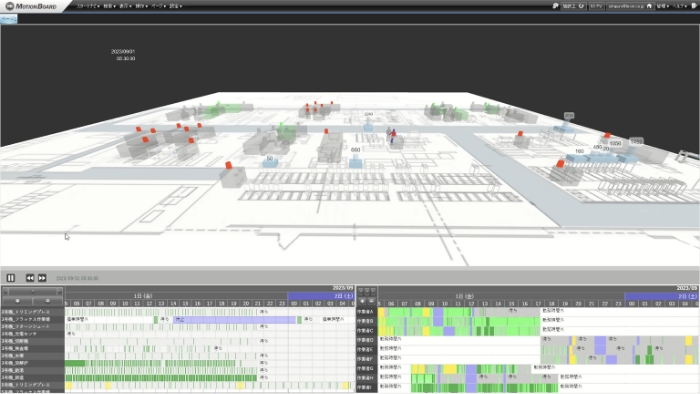Select row 作業者I in worker timeline
The width and height of the screenshot is (700, 394).
click(x=367, y=387)
